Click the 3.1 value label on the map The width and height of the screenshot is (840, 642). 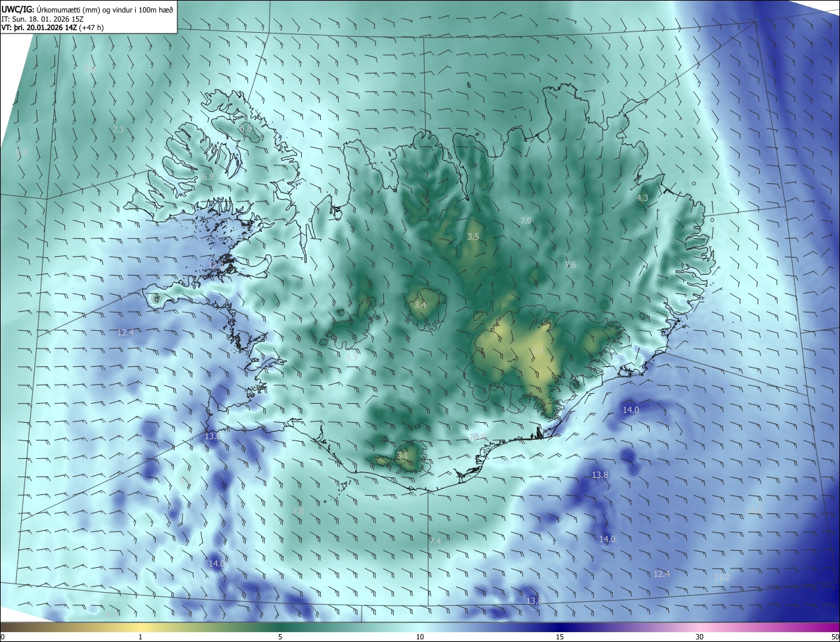(402, 454)
